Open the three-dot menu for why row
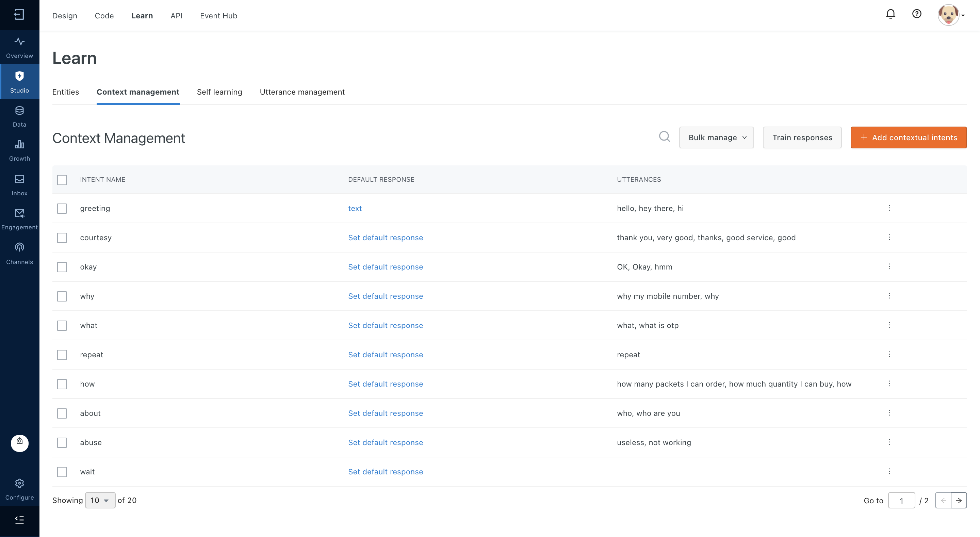Image resolution: width=980 pixels, height=537 pixels. [889, 296]
